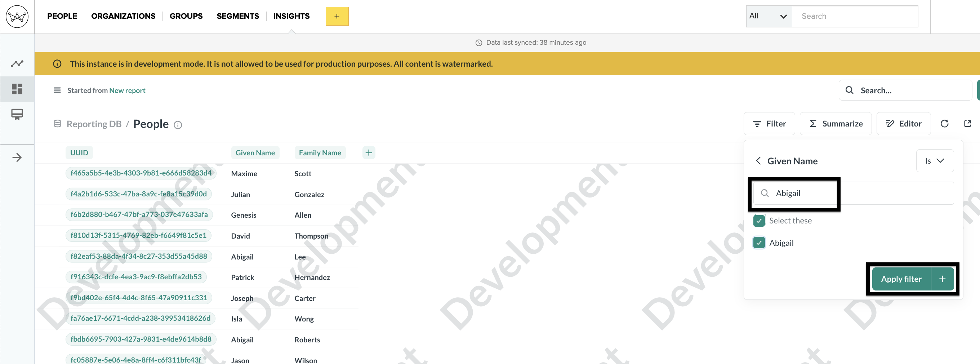The width and height of the screenshot is (980, 364).
Task: Click the Isla given name cell
Action: tap(237, 319)
